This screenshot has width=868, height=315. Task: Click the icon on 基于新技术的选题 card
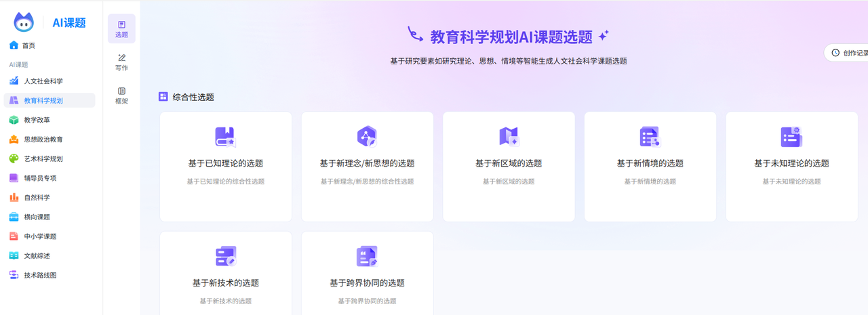point(225,257)
